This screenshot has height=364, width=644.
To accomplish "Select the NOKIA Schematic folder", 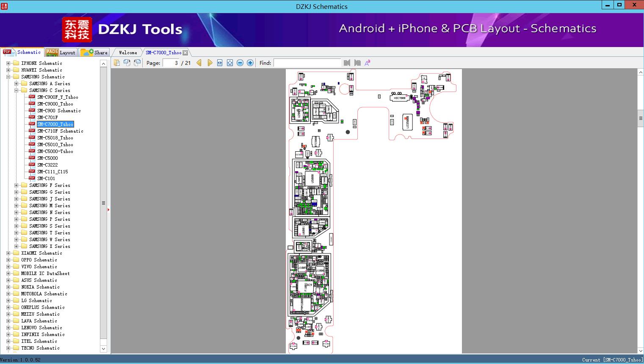I will [40, 287].
